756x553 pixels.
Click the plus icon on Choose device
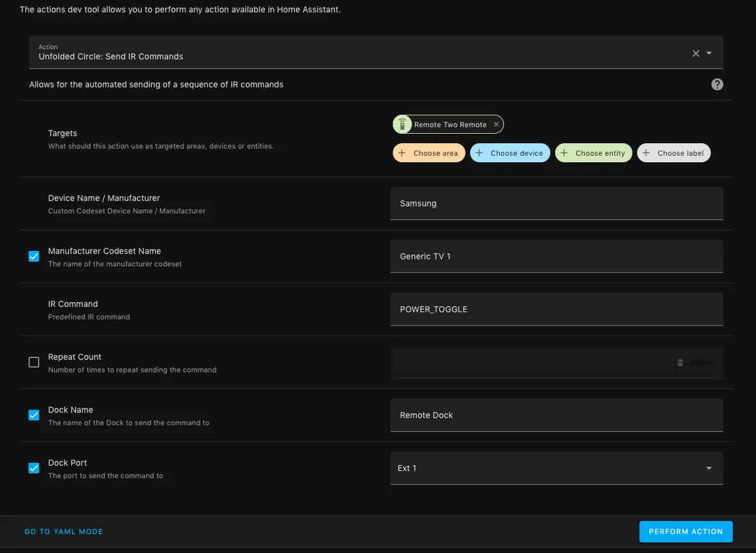coord(479,153)
